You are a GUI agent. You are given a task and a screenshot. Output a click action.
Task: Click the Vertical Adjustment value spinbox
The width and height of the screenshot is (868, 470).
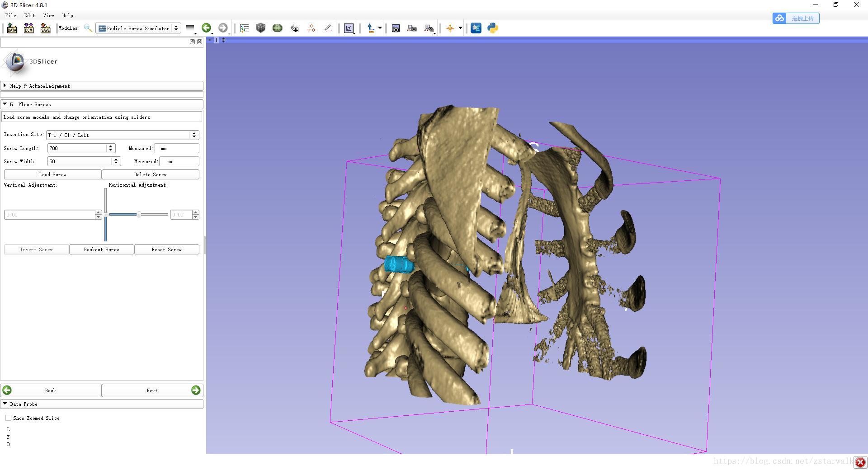coord(53,215)
